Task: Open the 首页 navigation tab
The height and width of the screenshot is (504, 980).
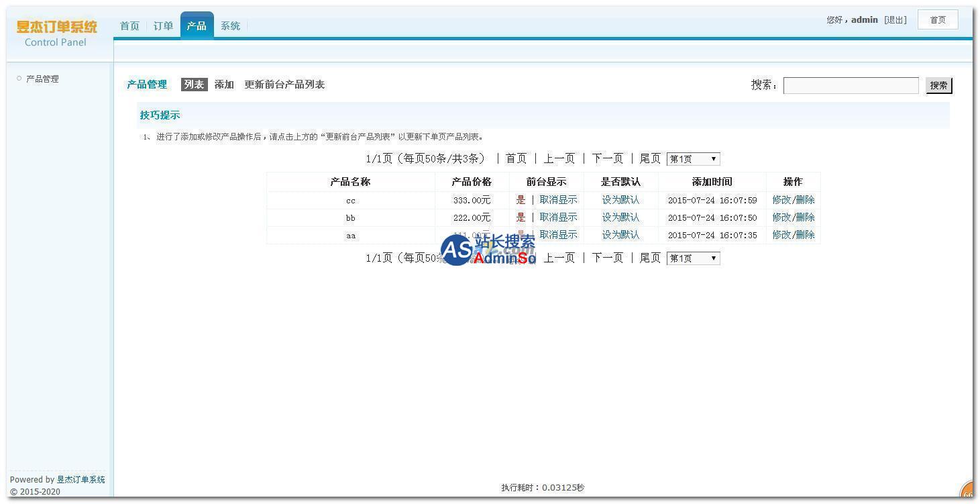Action: (129, 26)
